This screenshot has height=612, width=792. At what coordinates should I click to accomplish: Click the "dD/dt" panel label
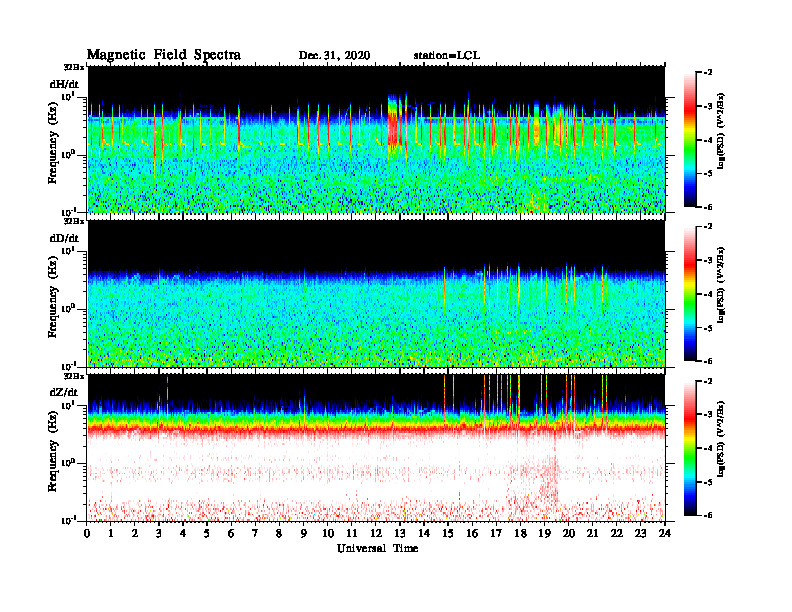[64, 238]
